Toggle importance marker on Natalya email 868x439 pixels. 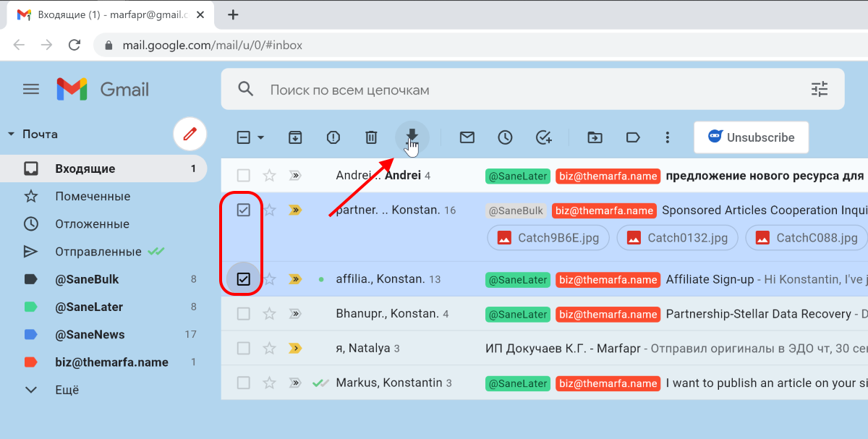pyautogui.click(x=295, y=349)
